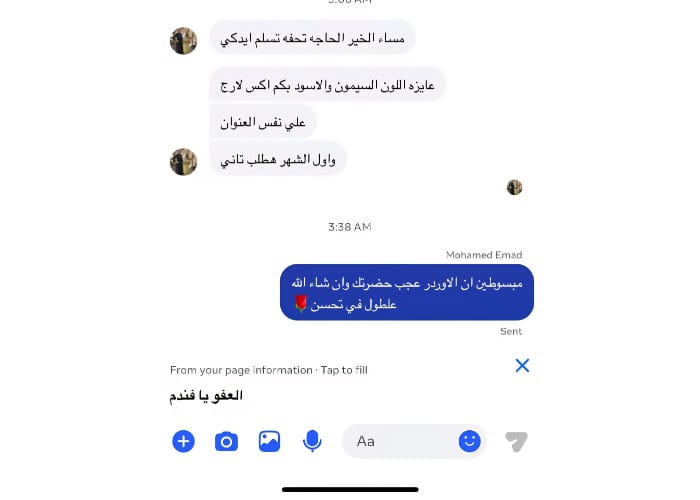700x500 pixels.
Task: Open the emoji smiley picker
Action: click(x=470, y=441)
